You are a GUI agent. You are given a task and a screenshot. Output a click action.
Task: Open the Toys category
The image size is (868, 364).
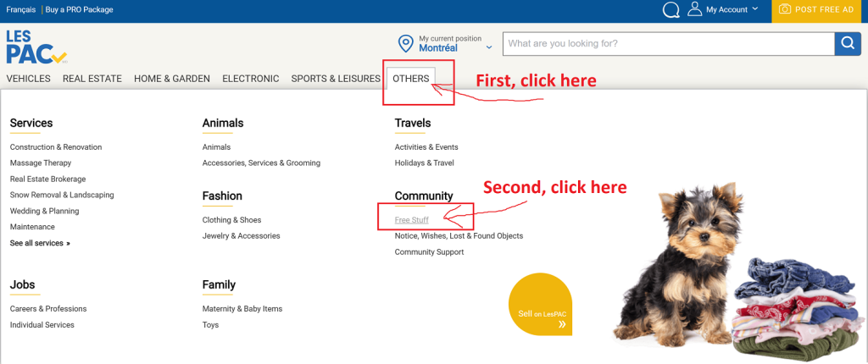tap(210, 325)
